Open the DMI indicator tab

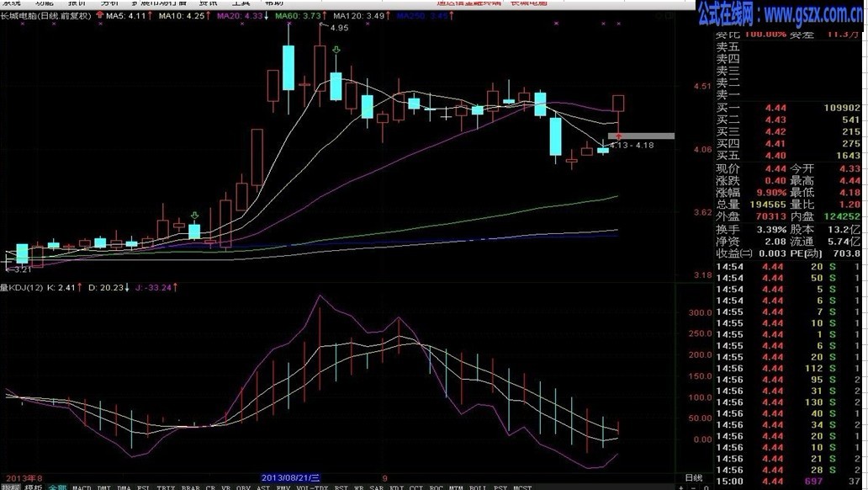tap(103, 487)
